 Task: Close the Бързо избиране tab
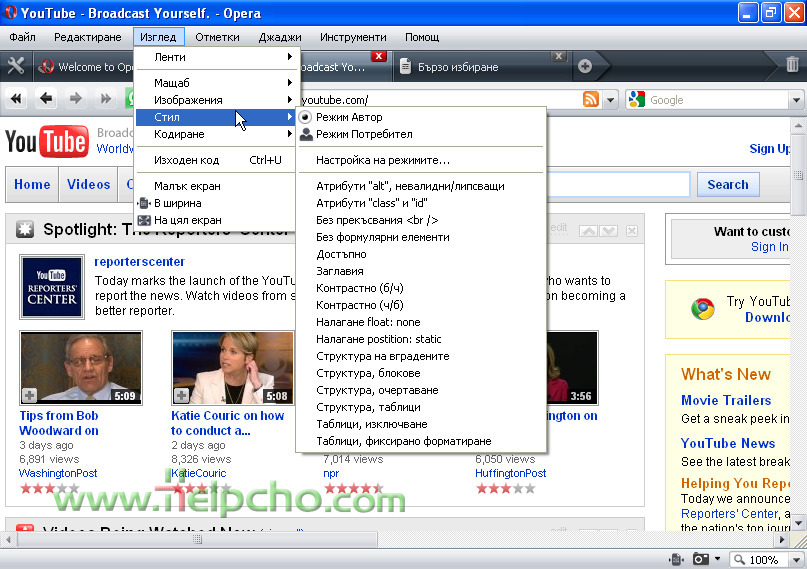559,56
